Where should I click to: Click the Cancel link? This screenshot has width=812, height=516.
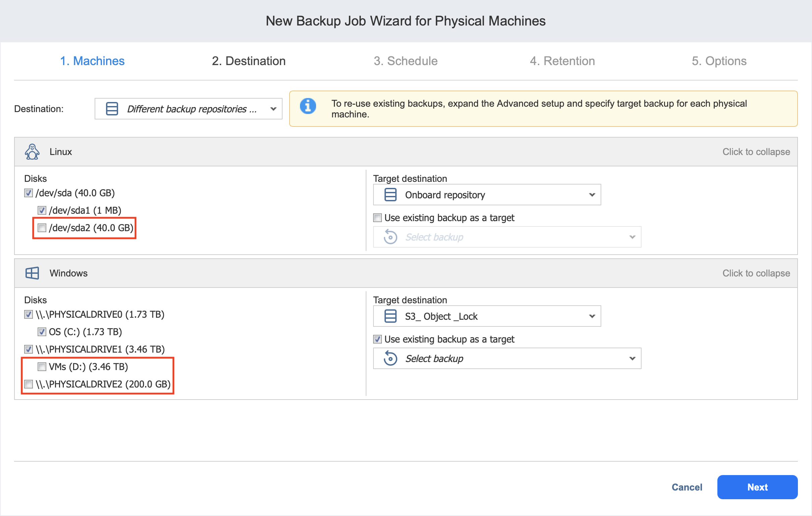click(687, 487)
